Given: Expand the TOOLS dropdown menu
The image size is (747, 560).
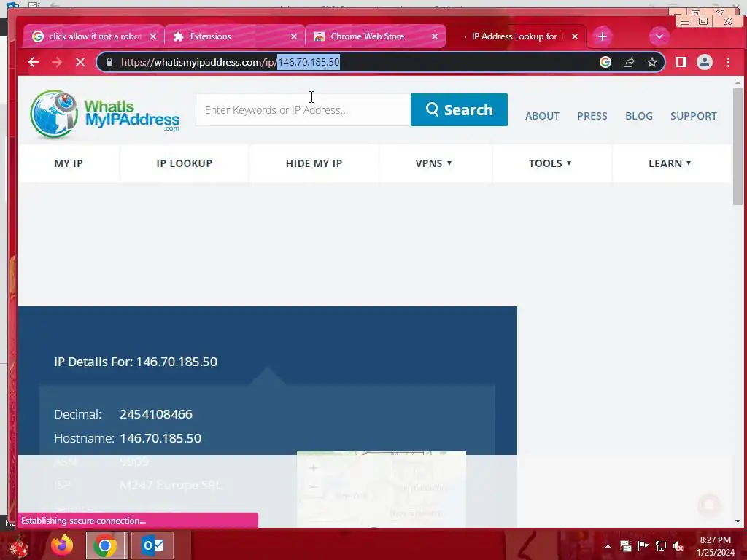Looking at the screenshot, I should pos(550,163).
